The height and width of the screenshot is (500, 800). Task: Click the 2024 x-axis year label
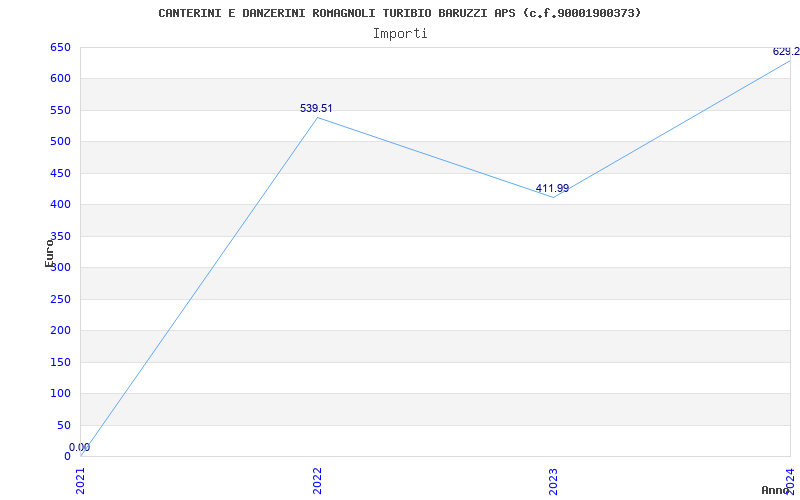click(790, 481)
